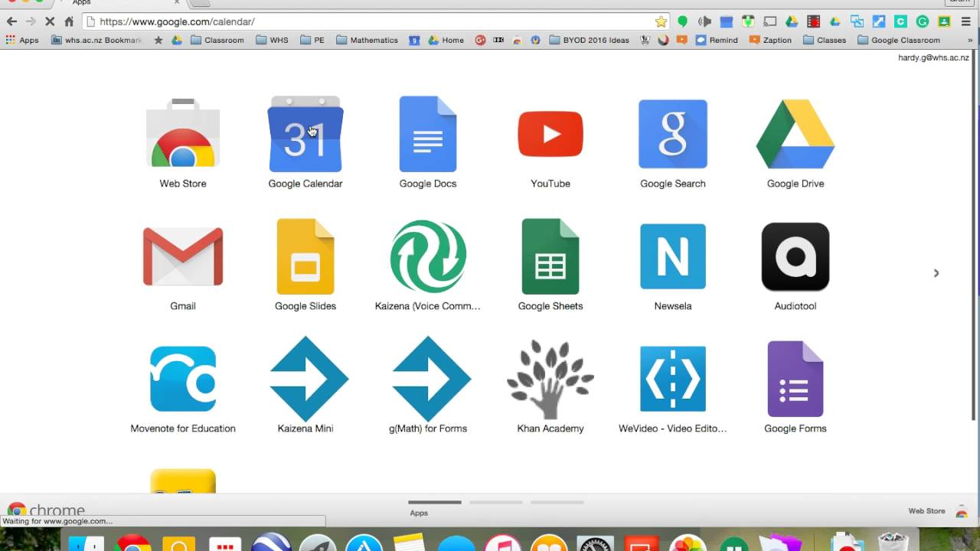Open the Web Store app
The image size is (980, 551).
click(x=183, y=143)
